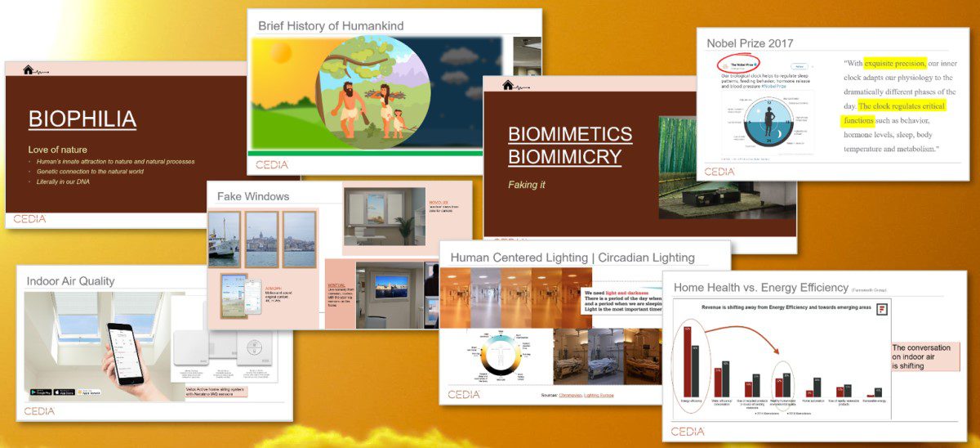Click 'The conversation on indoor air is shifting' box

(x=924, y=356)
